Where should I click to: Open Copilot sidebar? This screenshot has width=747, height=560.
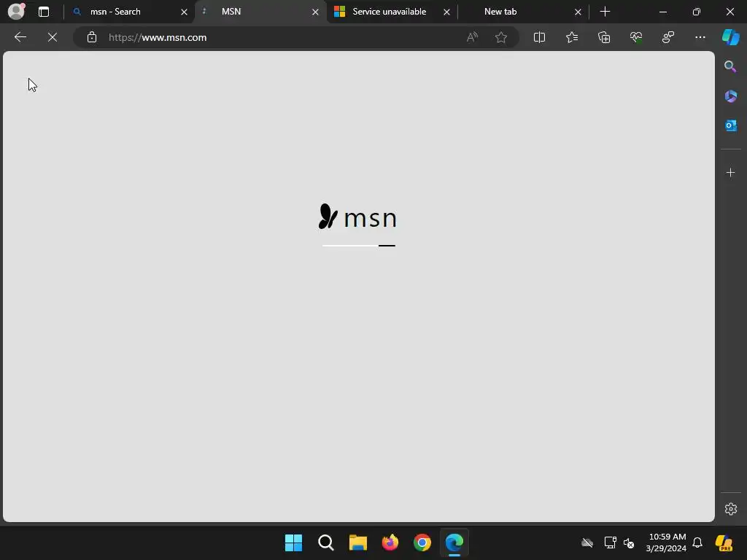point(731,37)
